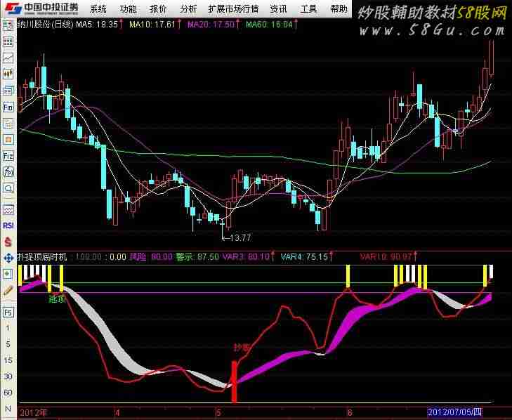The height and width of the screenshot is (420, 512).
Task: Click the blue four-arrow move icon
Action: [8, 258]
